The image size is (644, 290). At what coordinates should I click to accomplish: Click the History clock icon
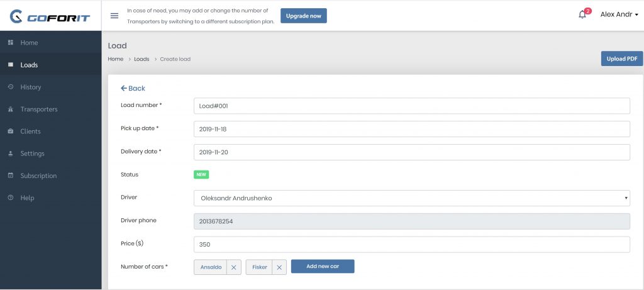11,87
